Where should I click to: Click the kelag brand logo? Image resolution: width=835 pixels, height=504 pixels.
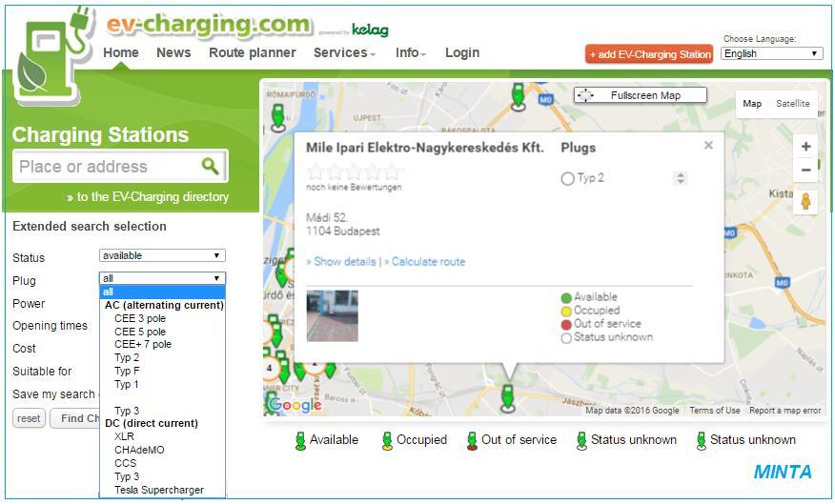click(x=370, y=30)
